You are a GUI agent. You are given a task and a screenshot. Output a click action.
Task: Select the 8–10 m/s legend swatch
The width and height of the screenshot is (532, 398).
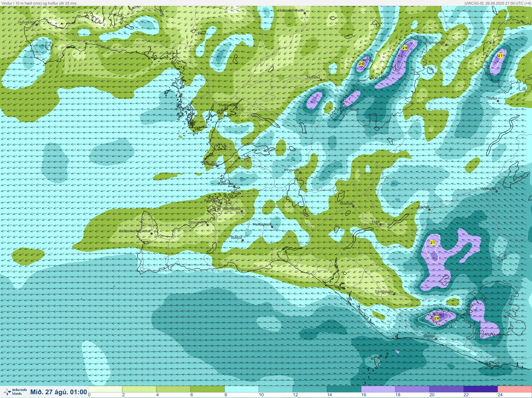(x=241, y=389)
